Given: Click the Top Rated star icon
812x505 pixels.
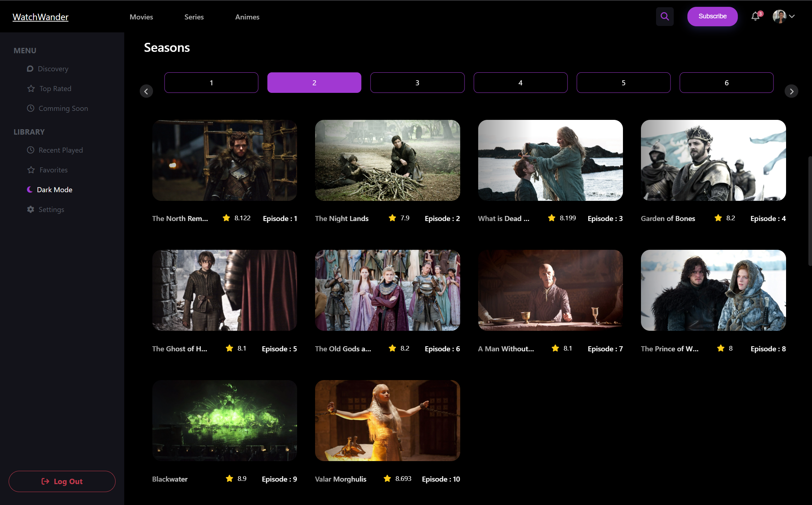Looking at the screenshot, I should pos(31,89).
